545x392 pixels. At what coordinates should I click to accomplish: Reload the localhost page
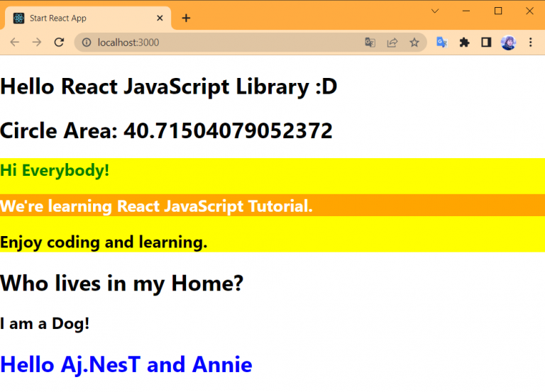(60, 43)
